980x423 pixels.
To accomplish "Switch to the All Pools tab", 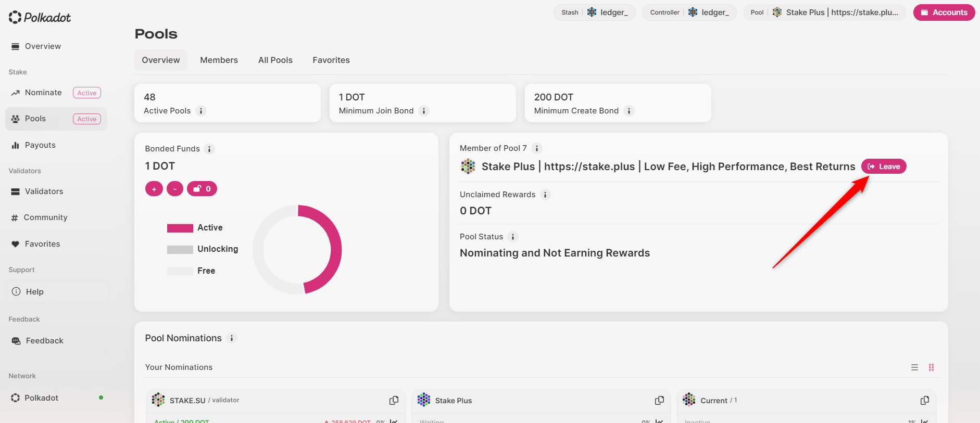I will 275,60.
